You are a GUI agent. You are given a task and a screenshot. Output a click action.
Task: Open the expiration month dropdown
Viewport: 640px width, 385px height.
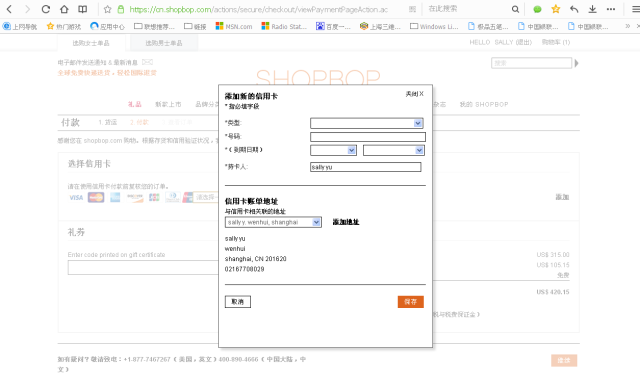pos(333,150)
